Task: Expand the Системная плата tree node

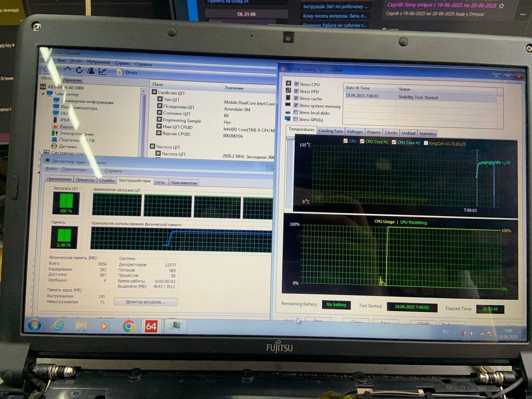Action: pos(40,153)
